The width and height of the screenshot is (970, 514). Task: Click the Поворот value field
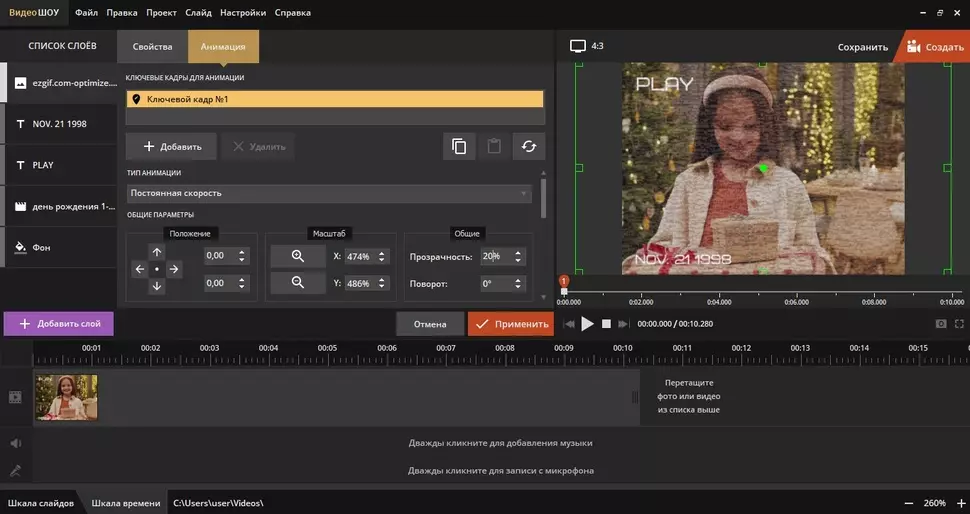[495, 284]
